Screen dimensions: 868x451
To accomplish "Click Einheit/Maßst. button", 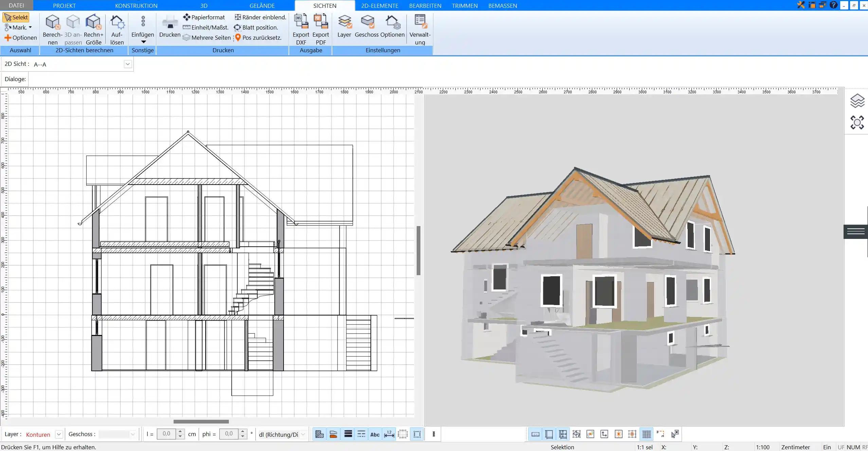I will tap(206, 27).
